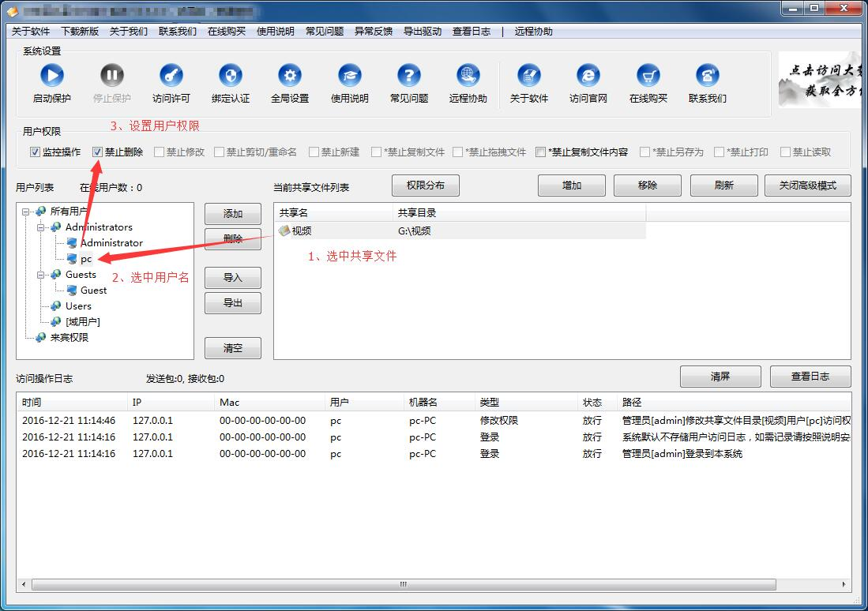
Task: Click the 联系我们 telephone icon
Action: coord(708,76)
